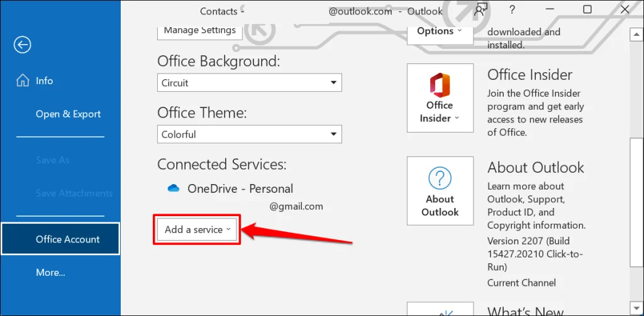The height and width of the screenshot is (316, 644).
Task: Select the Save Attachments sidebar item
Action: pyautogui.click(x=74, y=193)
